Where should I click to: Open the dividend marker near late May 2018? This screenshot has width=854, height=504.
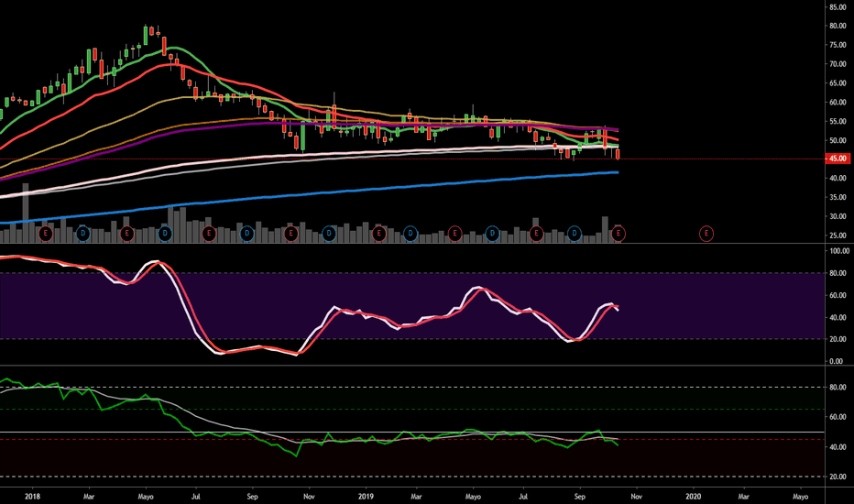[165, 234]
